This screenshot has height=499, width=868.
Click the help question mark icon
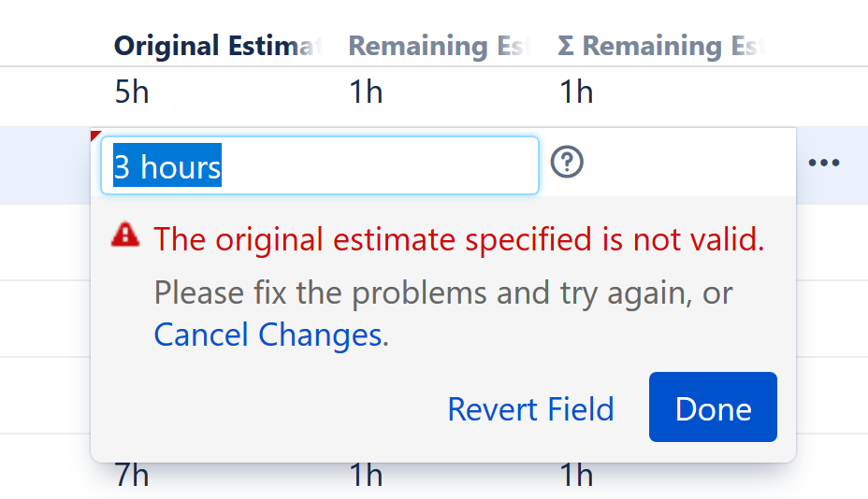tap(567, 163)
